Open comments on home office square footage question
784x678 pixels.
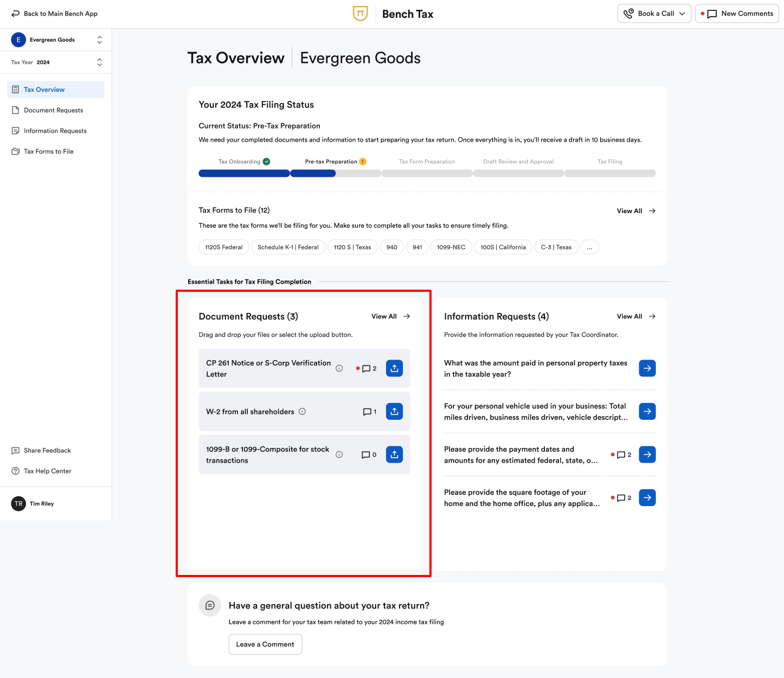pyautogui.click(x=621, y=497)
